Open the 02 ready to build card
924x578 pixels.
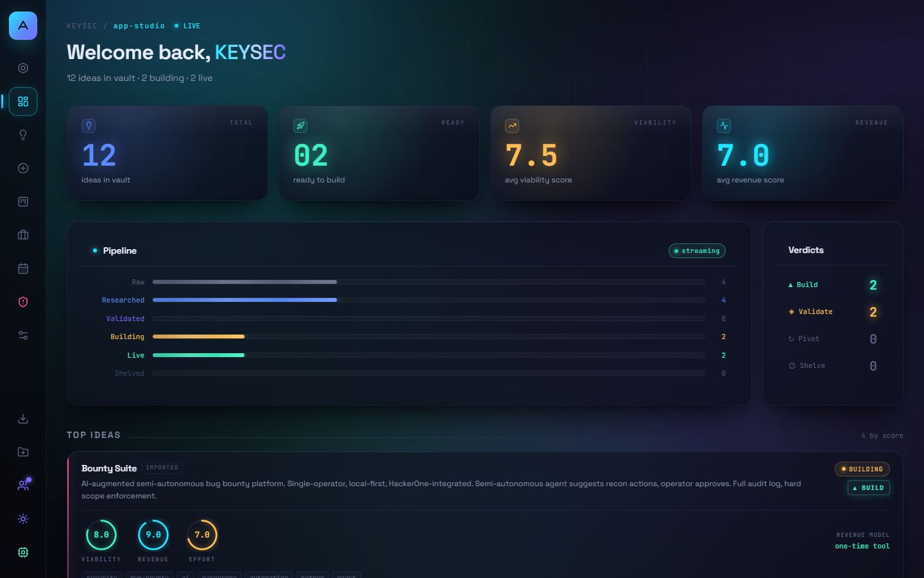[379, 153]
